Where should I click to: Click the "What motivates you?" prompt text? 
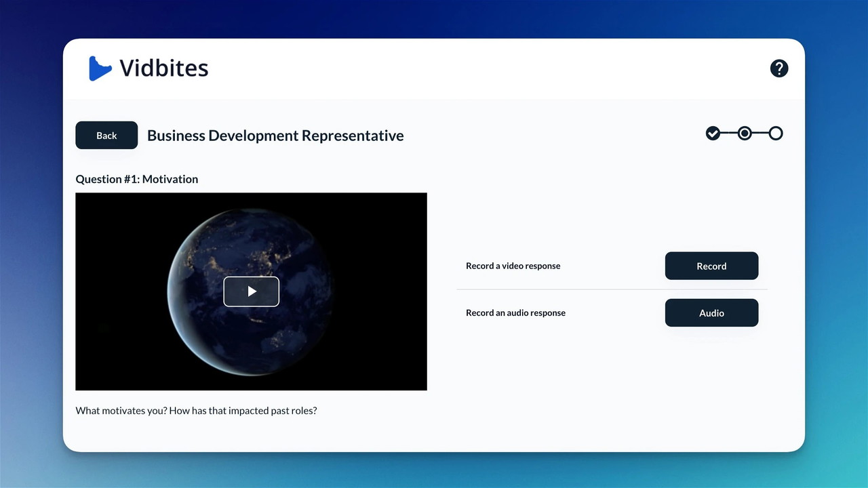click(196, 411)
